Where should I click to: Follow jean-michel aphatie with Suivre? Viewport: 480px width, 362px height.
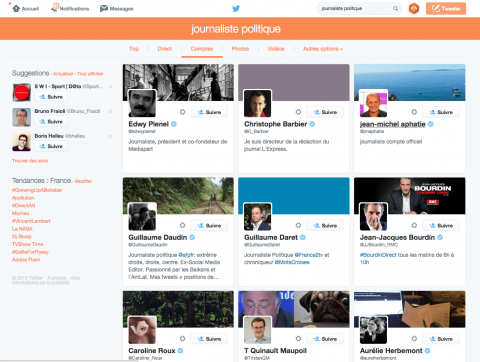coord(441,112)
